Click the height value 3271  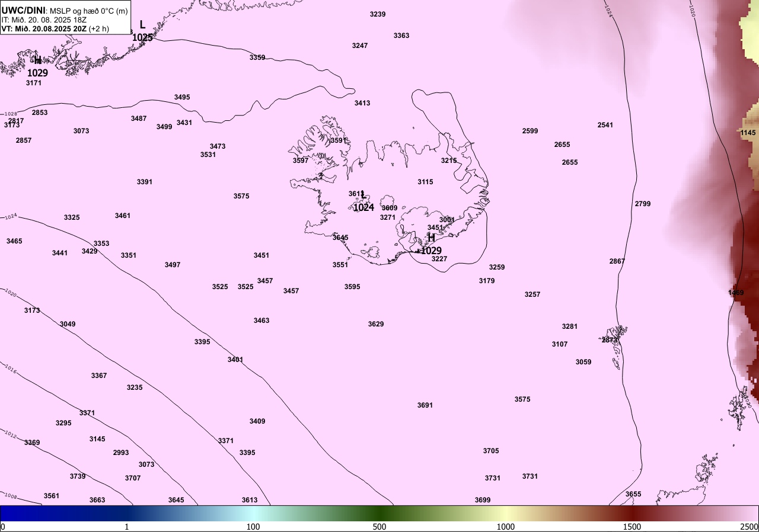(x=388, y=217)
